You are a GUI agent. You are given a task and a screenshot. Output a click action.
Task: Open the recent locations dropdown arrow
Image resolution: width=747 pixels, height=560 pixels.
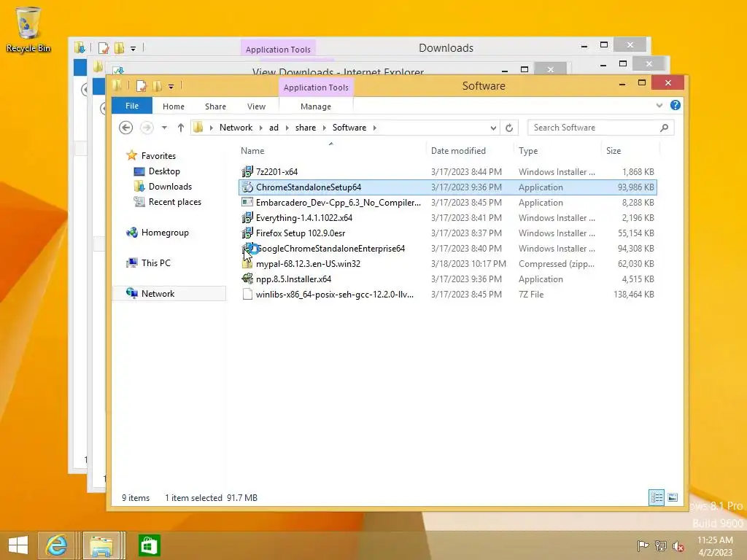click(x=164, y=128)
